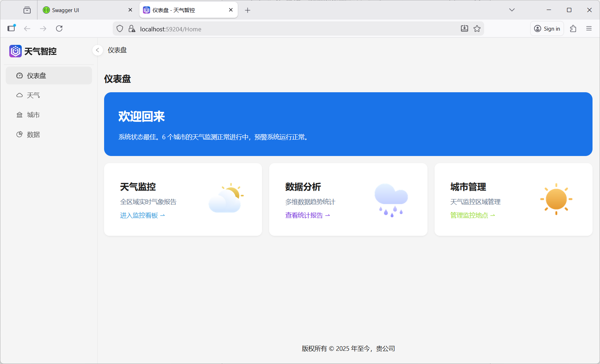This screenshot has width=600, height=364.
Task: Bookmark this page with the star icon
Action: (477, 29)
